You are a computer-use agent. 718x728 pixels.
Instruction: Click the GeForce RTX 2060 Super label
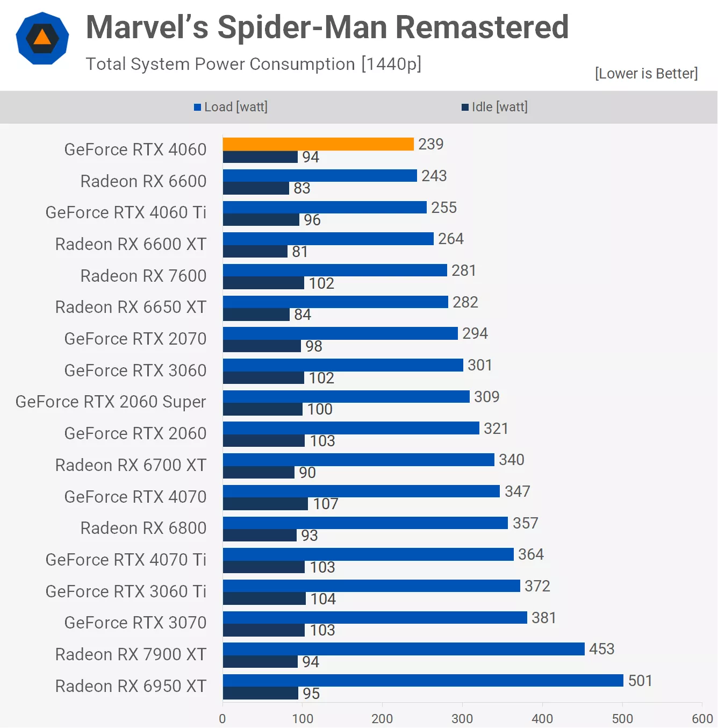click(111, 402)
